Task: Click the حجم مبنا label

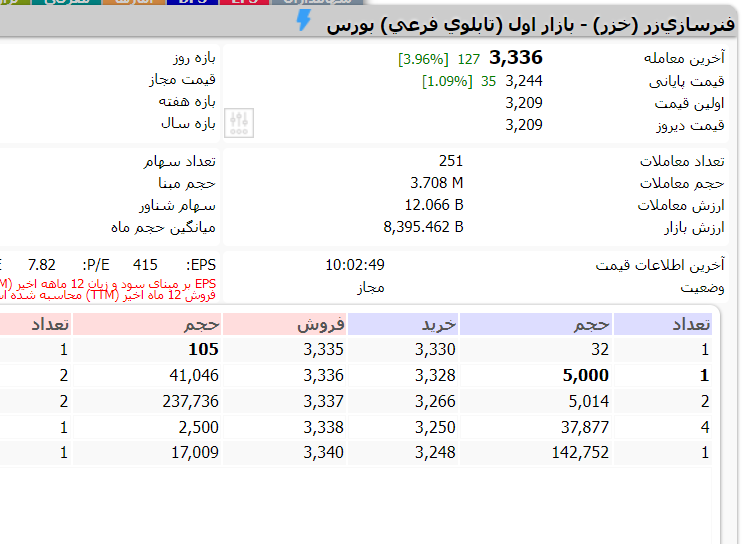Action: coord(187,183)
